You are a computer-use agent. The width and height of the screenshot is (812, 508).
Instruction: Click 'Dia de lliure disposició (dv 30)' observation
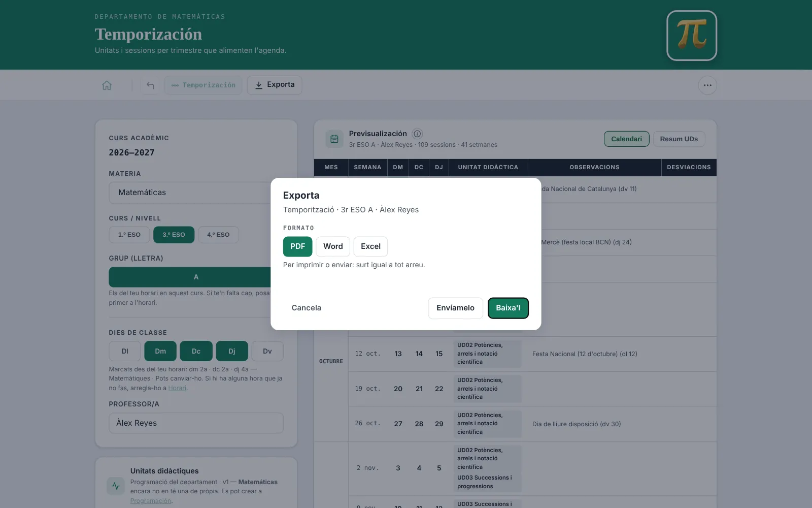coord(577,424)
